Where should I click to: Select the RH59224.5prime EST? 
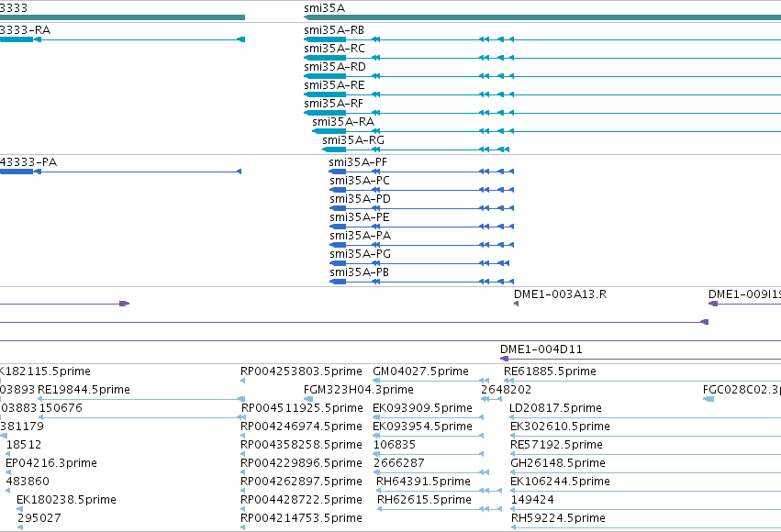[x=558, y=518]
